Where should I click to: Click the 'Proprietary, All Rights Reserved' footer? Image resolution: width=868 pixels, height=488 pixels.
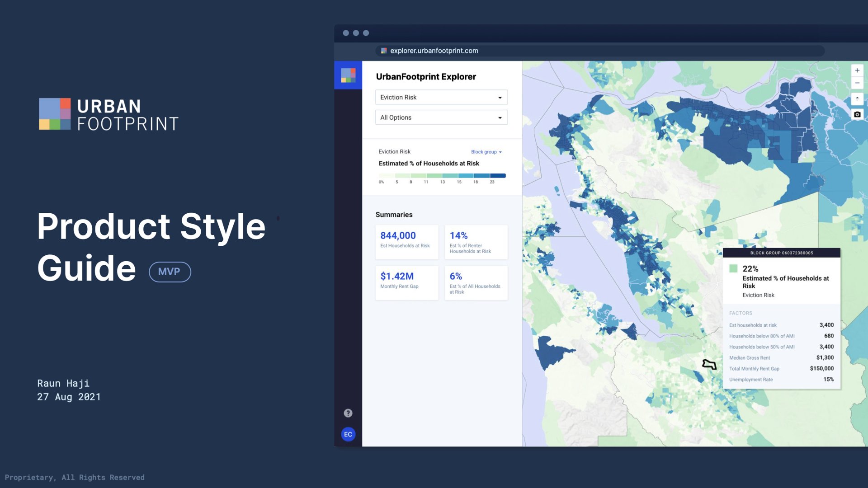point(75,477)
